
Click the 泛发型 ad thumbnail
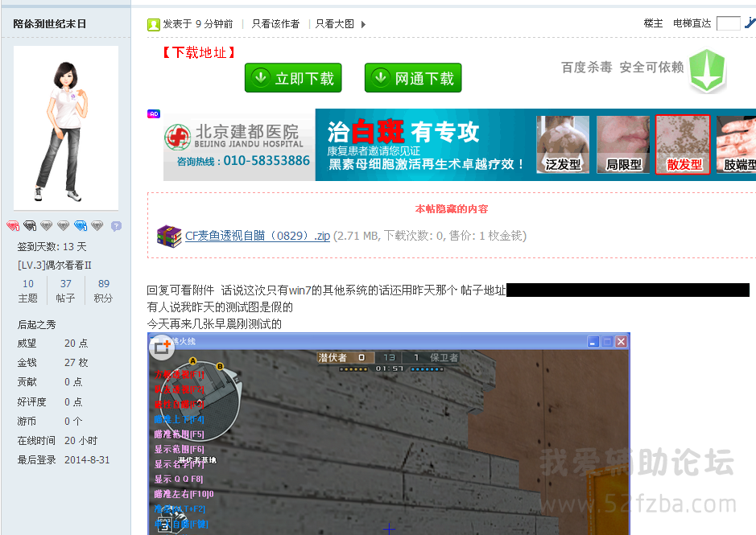[x=563, y=145]
